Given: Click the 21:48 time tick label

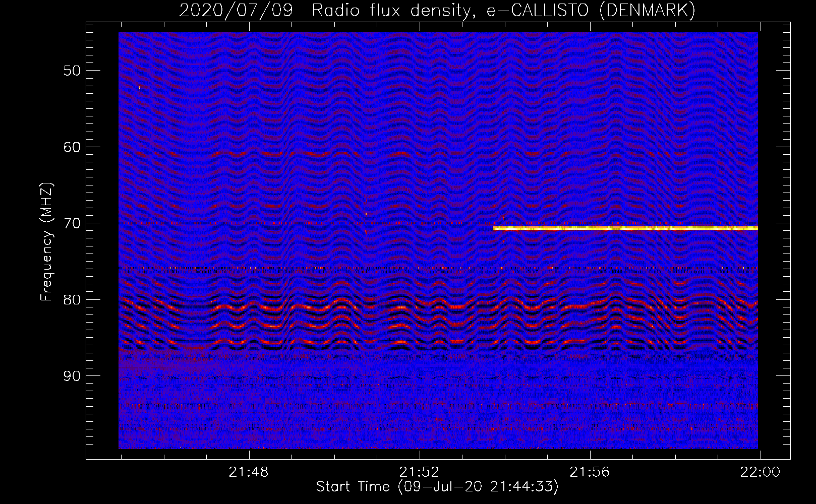Looking at the screenshot, I should 249,472.
